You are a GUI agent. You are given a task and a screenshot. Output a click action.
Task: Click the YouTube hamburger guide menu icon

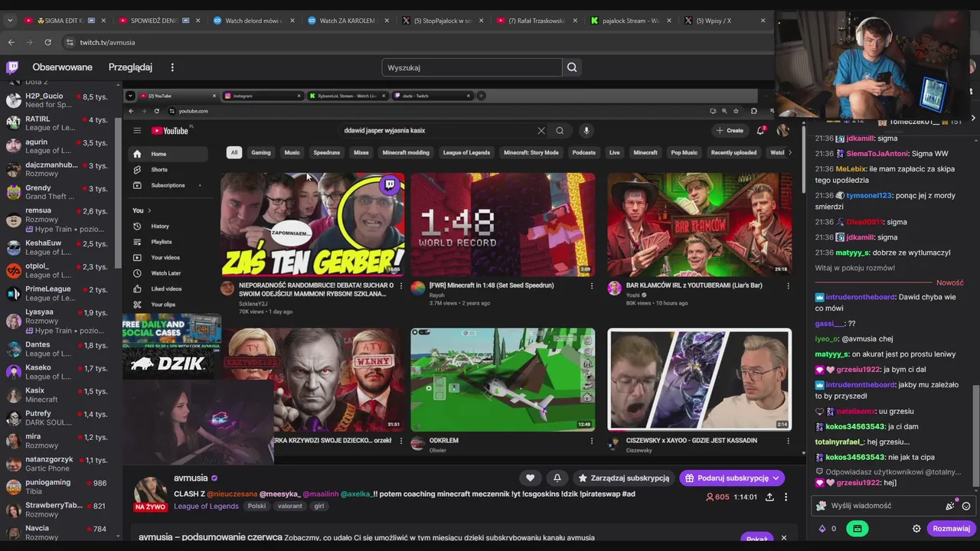pyautogui.click(x=137, y=130)
